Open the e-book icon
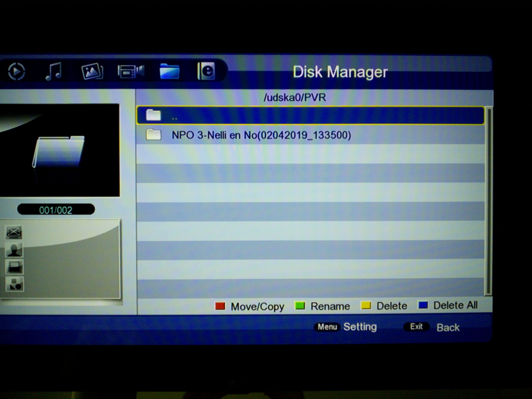 [206, 71]
